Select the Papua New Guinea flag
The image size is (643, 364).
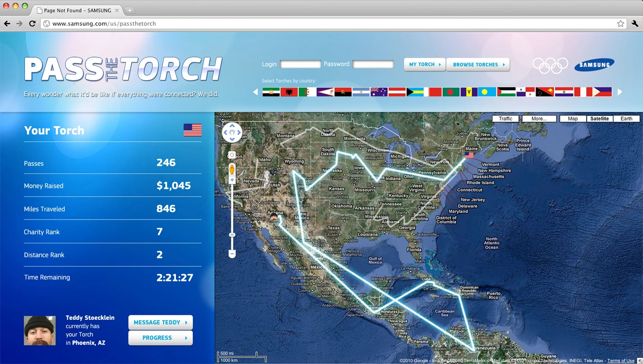[x=544, y=92]
